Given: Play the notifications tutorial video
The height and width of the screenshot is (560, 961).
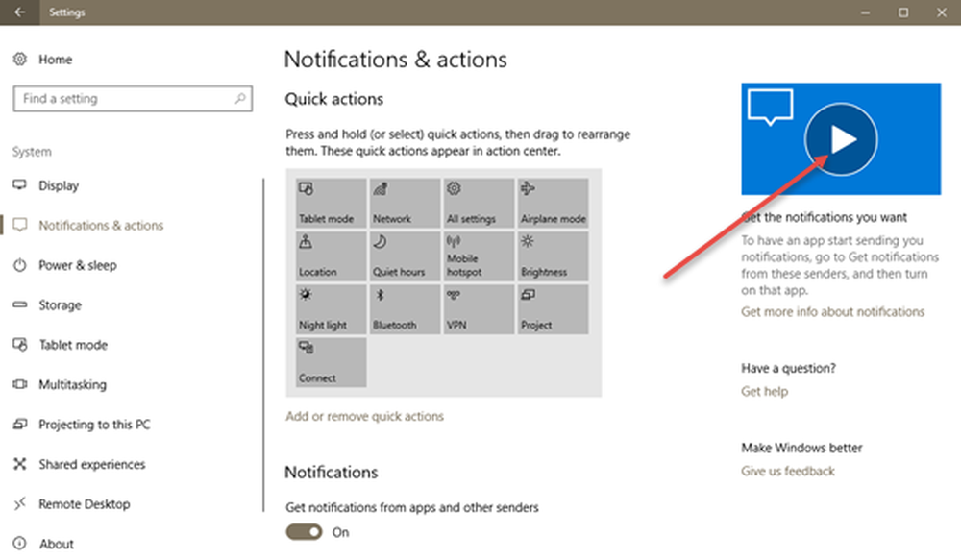Looking at the screenshot, I should click(841, 139).
